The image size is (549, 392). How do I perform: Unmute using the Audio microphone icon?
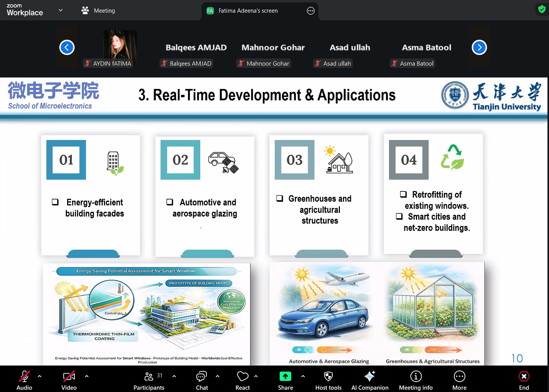[x=24, y=376]
